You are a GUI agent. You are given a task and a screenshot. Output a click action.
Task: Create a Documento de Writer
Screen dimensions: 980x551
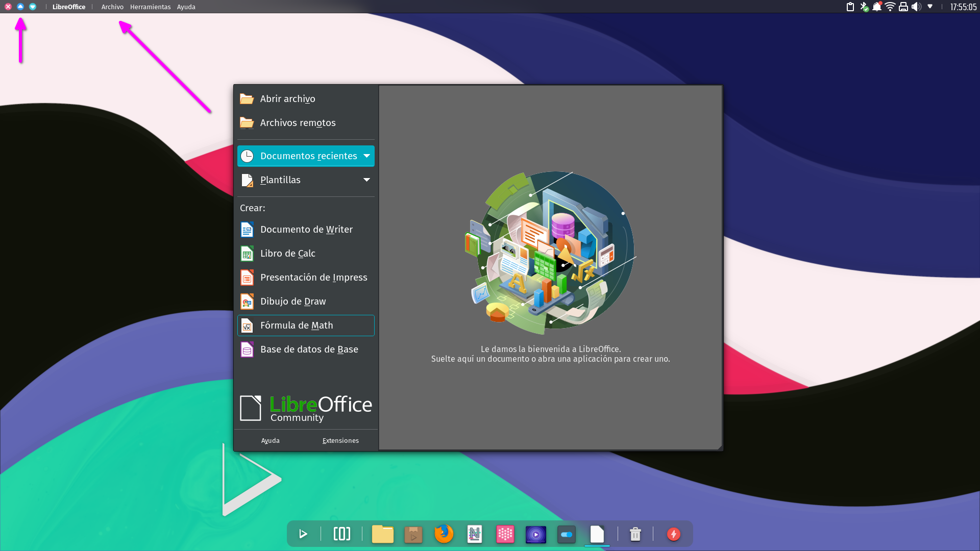coord(306,230)
